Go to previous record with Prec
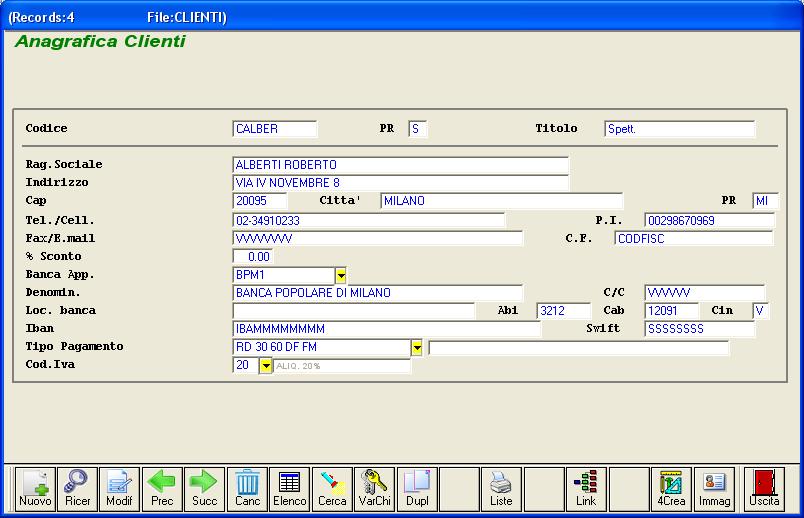This screenshot has height=518, width=804. 162,489
